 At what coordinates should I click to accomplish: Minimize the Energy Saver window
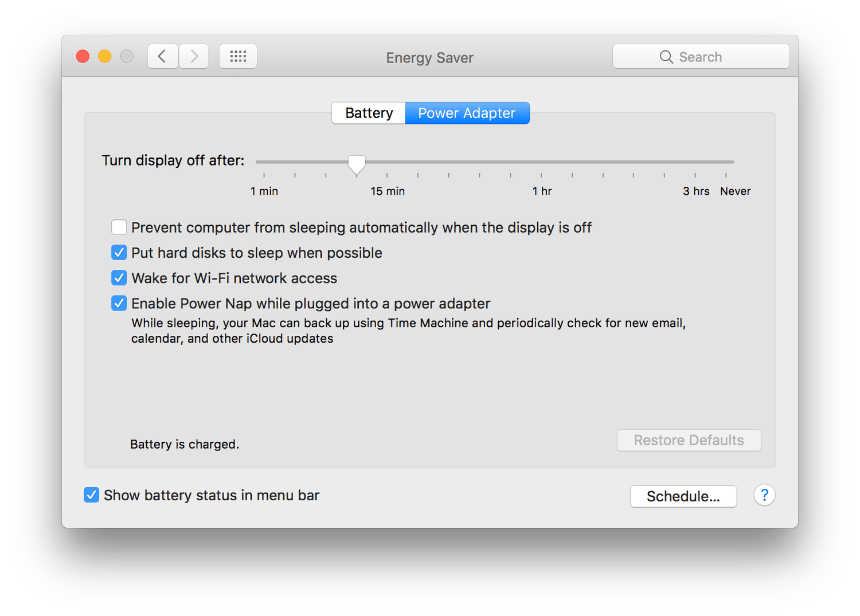tap(105, 56)
